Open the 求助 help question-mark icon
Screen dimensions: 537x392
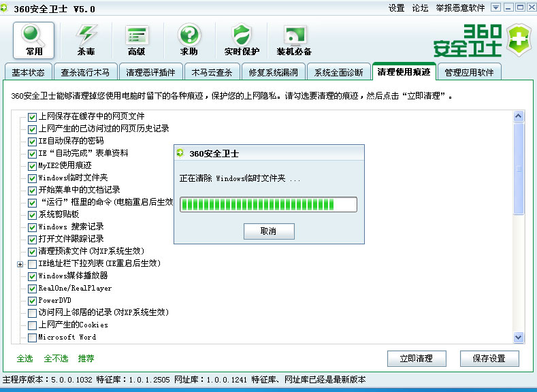click(189, 40)
